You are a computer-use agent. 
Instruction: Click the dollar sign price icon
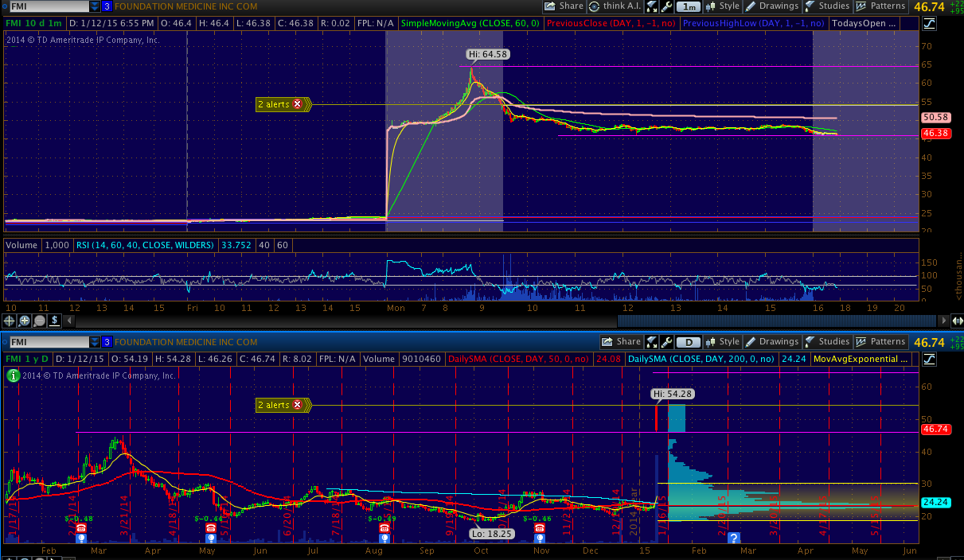(54, 321)
